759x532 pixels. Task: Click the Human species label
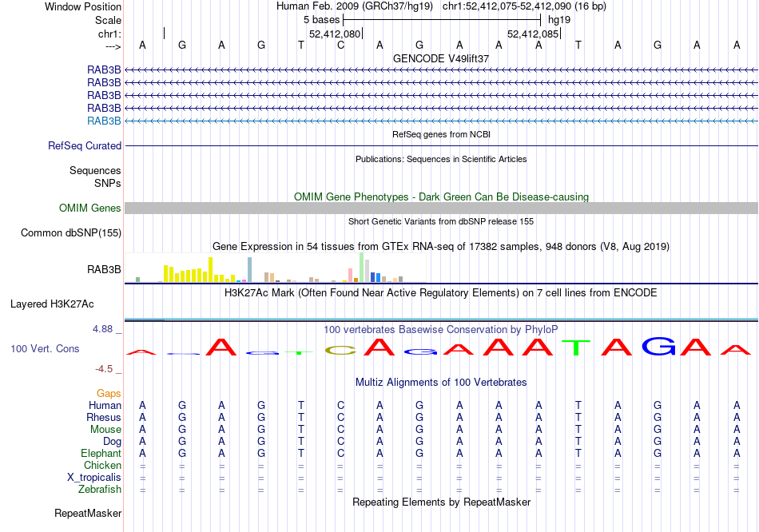pos(105,406)
